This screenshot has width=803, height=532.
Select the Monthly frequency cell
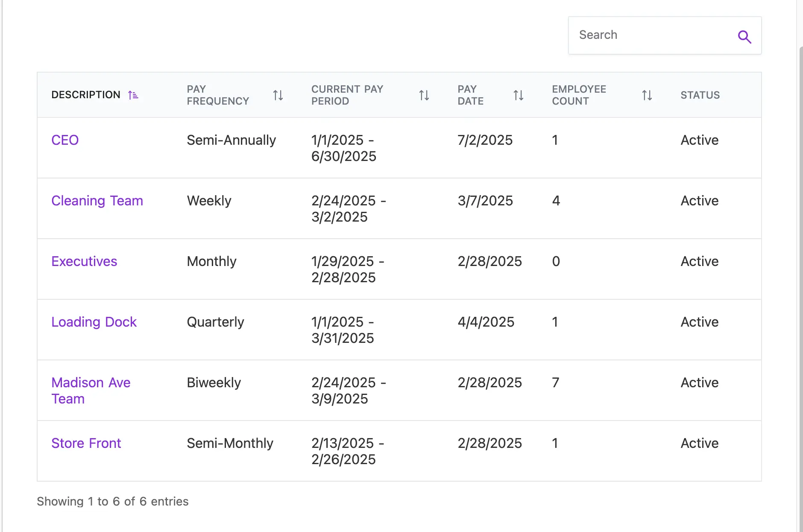pos(211,261)
